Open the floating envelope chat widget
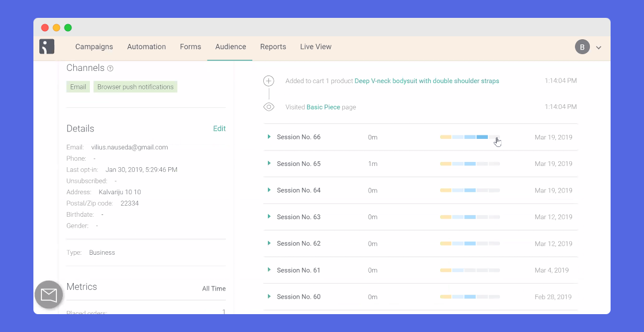644x332 pixels. pos(49,295)
